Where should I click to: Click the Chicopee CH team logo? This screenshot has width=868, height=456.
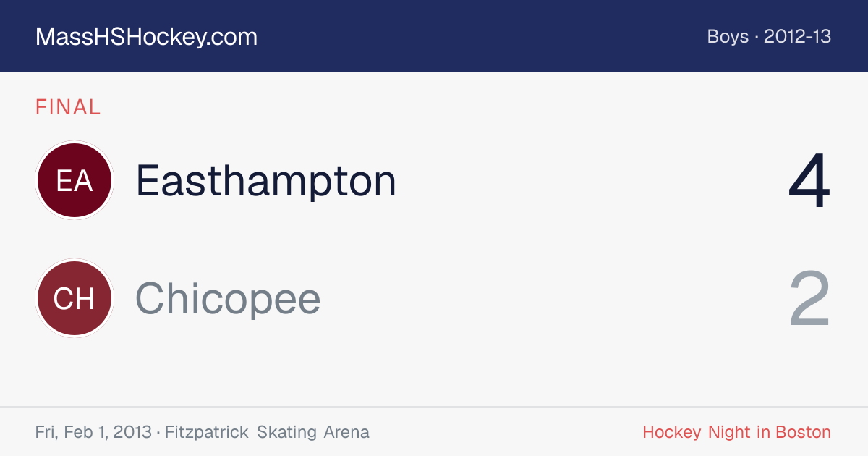click(75, 298)
